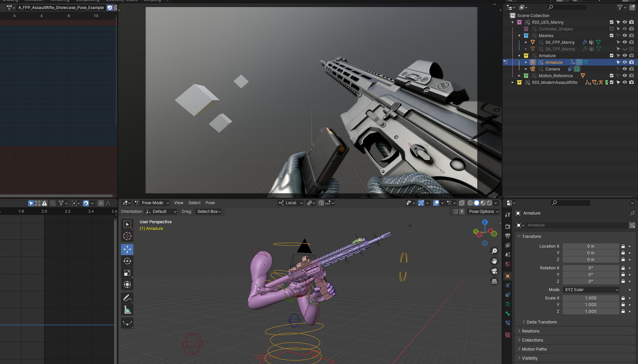Uncheck the Meshes collection checkbox
The width and height of the screenshot is (638, 364).
pos(612,36)
